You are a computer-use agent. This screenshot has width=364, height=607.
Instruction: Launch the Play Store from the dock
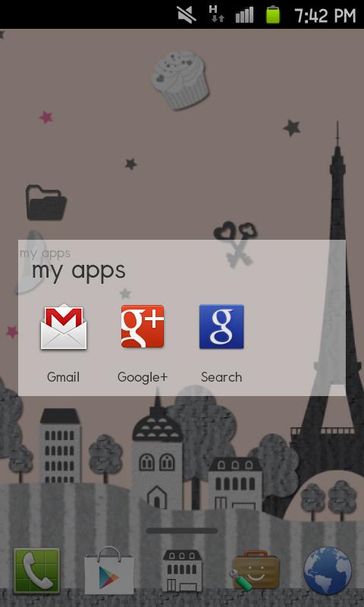[x=109, y=571]
